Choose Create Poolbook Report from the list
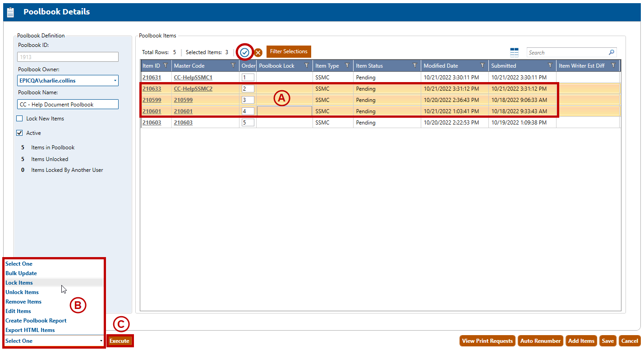 point(36,321)
